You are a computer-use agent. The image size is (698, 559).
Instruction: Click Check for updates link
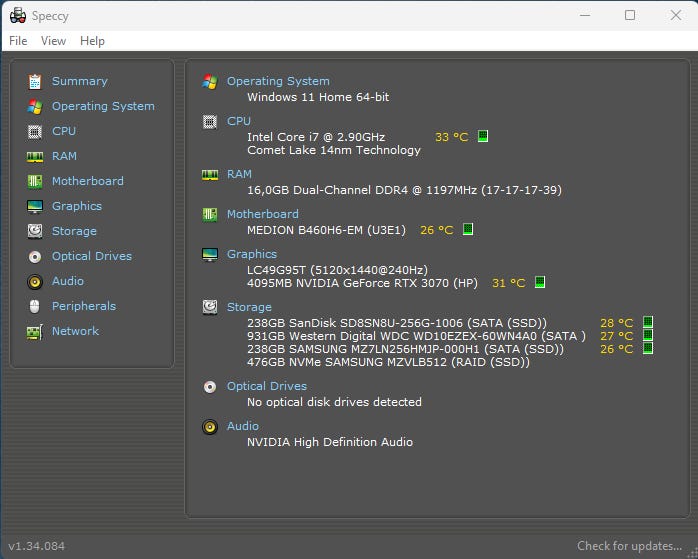coord(629,546)
